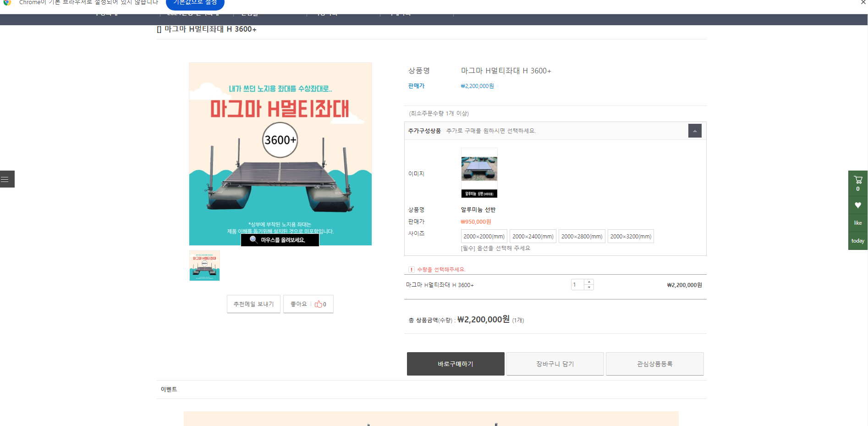Select size 2000×2400(mm)
Image resolution: width=868 pixels, height=426 pixels.
click(x=533, y=236)
